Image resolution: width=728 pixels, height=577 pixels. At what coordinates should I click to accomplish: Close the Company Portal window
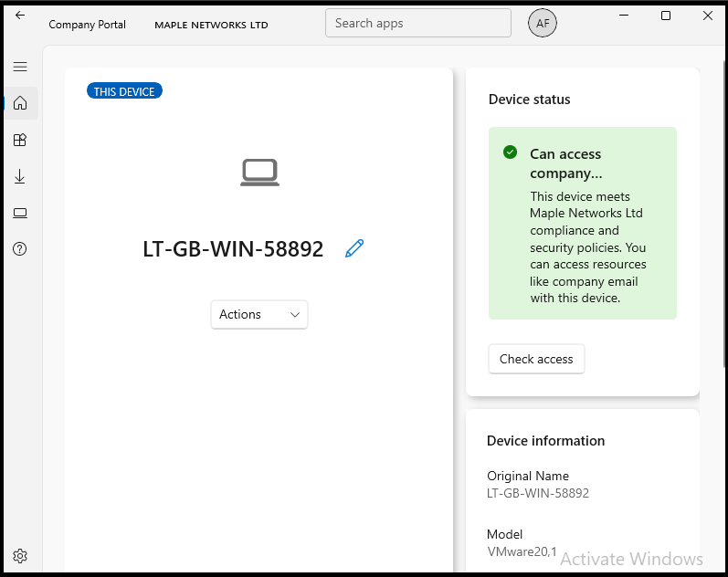[x=708, y=16]
